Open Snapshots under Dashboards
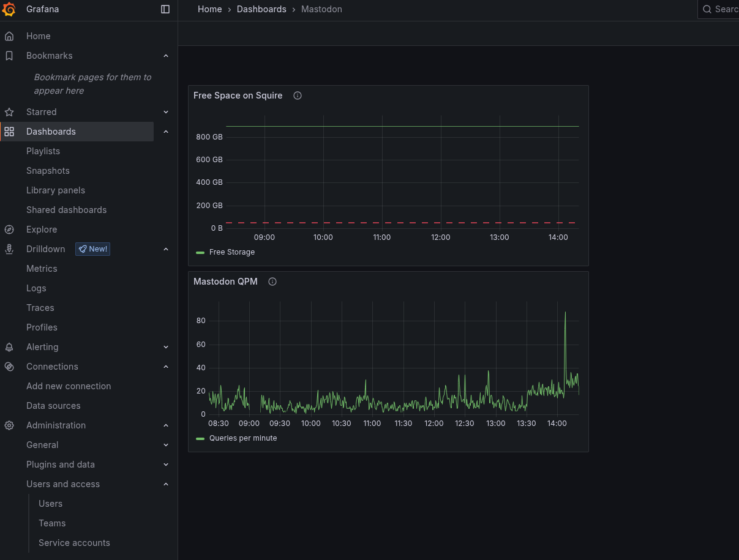This screenshot has height=560, width=739. [x=48, y=171]
